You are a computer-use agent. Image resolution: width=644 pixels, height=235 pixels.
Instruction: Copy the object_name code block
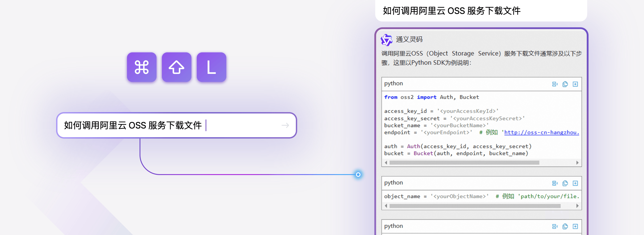[x=565, y=183]
